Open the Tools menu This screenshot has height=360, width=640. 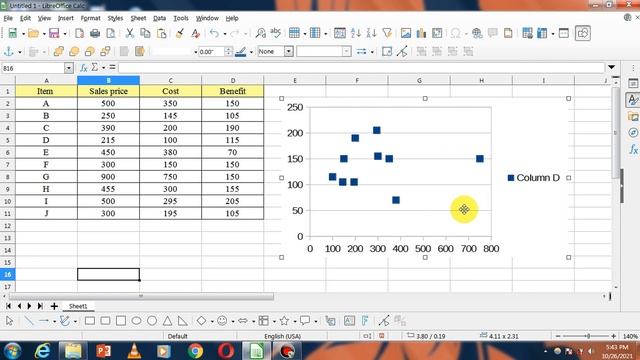click(x=181, y=18)
